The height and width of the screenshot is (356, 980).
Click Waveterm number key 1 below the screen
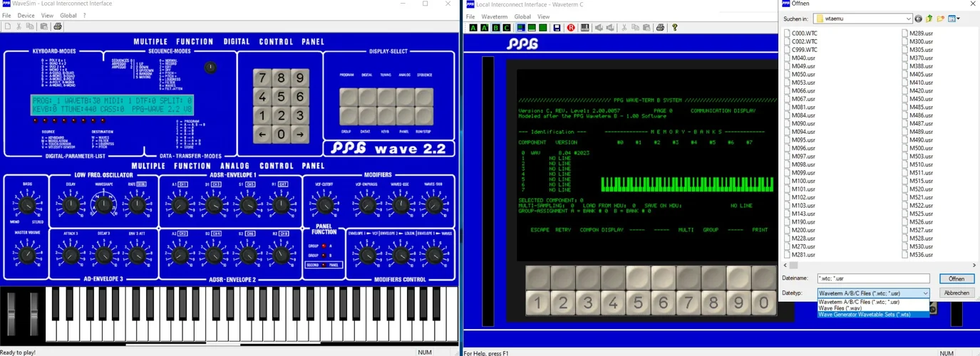pos(538,303)
